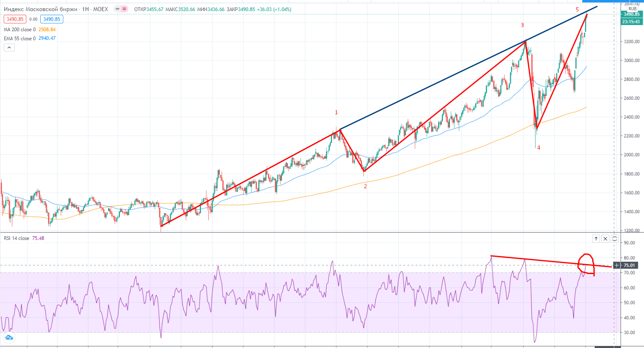644x348 pixels.
Task: Click wave label 3 on chart
Action: pyautogui.click(x=522, y=25)
